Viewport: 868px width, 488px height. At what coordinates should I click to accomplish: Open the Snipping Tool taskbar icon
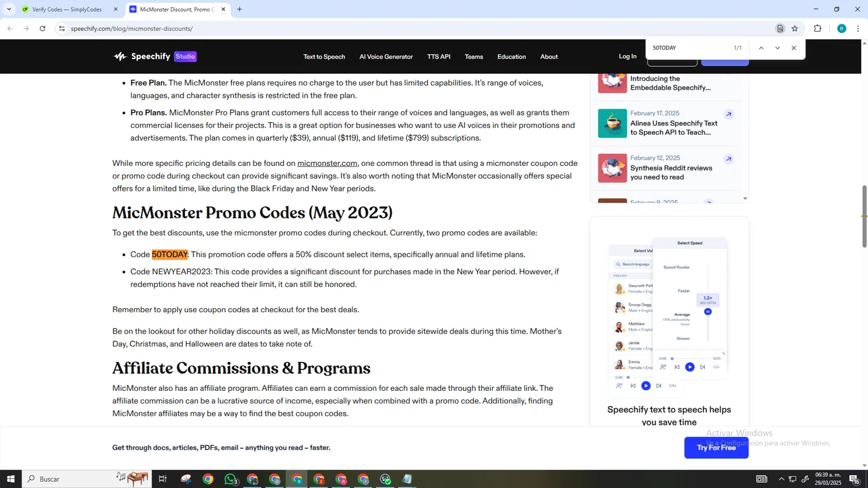pyautogui.click(x=186, y=479)
